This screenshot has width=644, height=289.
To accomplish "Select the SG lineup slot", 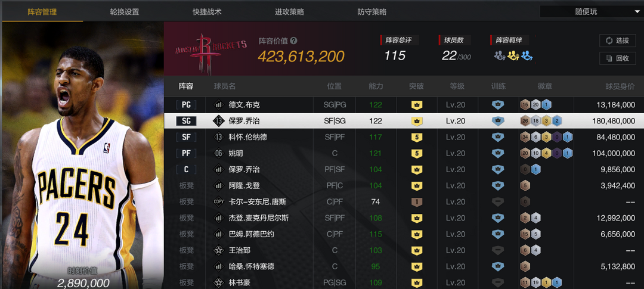I will click(186, 121).
